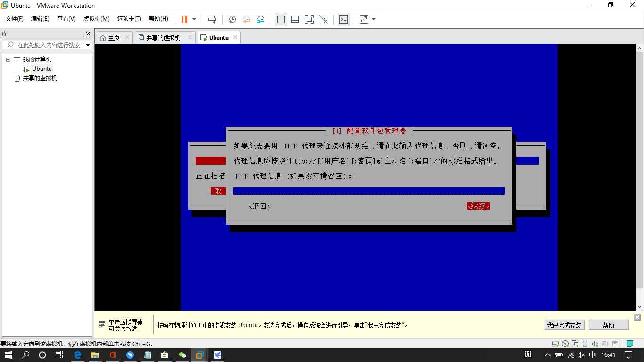Open the 文件(F) menu
Viewport: 644px width, 362px height.
coord(14,19)
